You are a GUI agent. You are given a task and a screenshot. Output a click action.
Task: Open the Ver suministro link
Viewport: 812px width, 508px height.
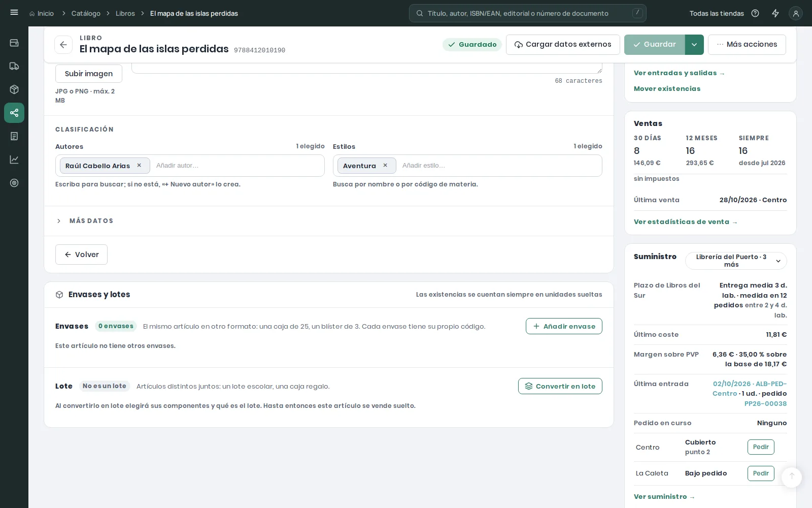tap(664, 497)
